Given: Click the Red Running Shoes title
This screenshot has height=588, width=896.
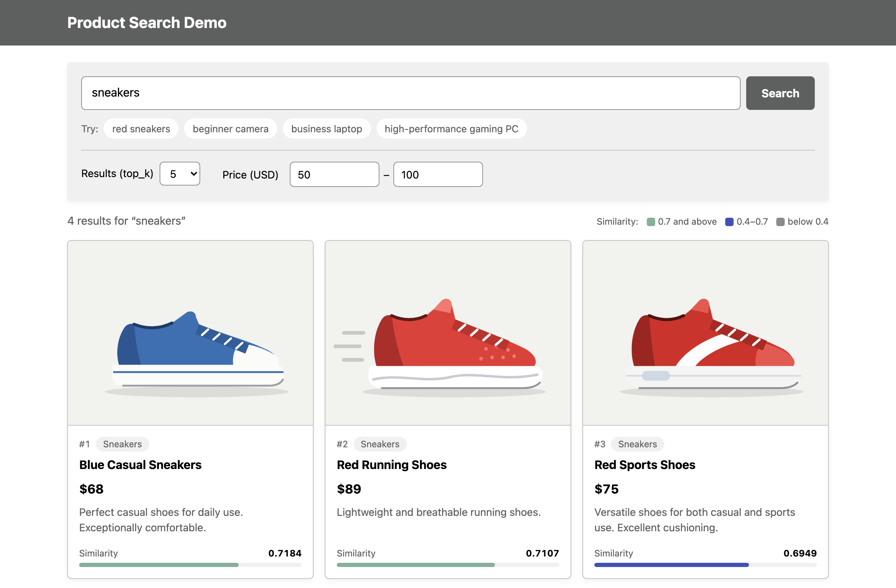Looking at the screenshot, I should pyautogui.click(x=392, y=465).
